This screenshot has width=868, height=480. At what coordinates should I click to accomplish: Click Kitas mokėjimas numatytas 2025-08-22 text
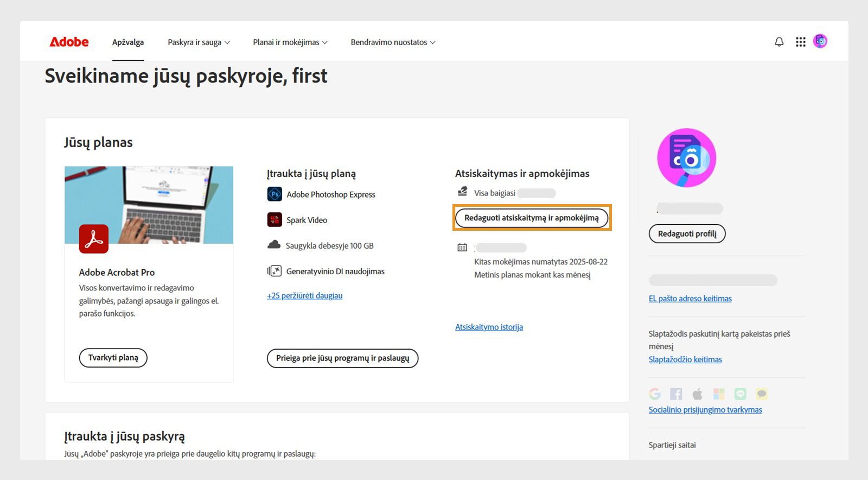541,262
